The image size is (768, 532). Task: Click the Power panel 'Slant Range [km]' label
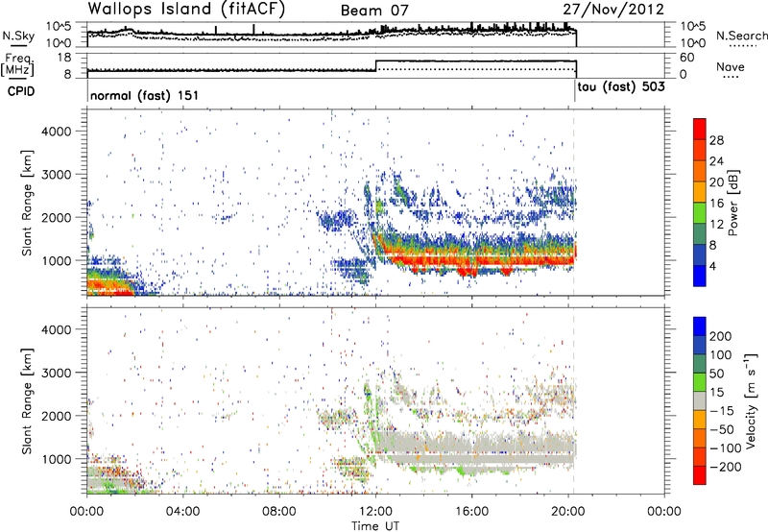[27, 203]
